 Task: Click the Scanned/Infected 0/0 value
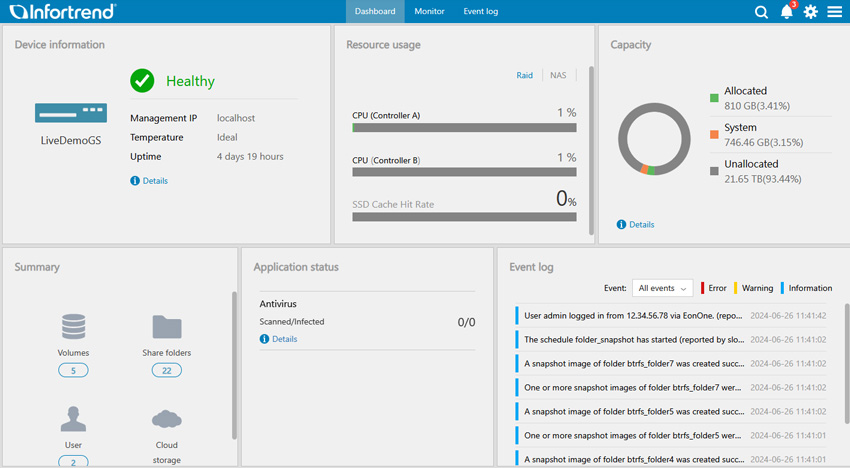(x=466, y=322)
